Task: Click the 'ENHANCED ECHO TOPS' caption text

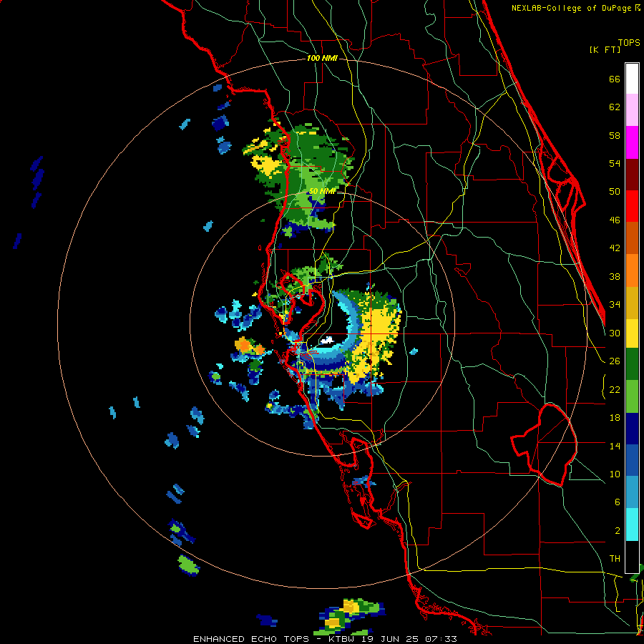Action: [251, 639]
